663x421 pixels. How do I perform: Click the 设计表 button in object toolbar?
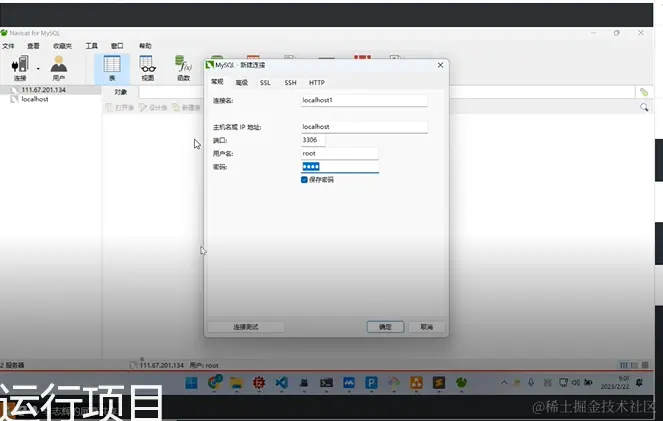click(153, 108)
